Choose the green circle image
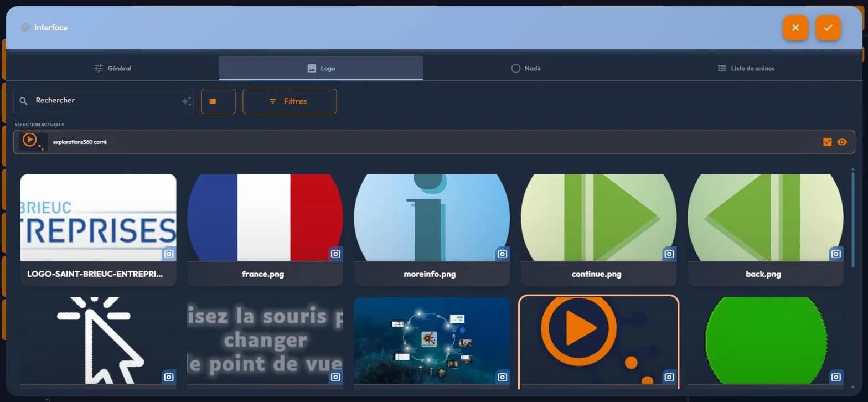The image size is (868, 402). (x=766, y=341)
